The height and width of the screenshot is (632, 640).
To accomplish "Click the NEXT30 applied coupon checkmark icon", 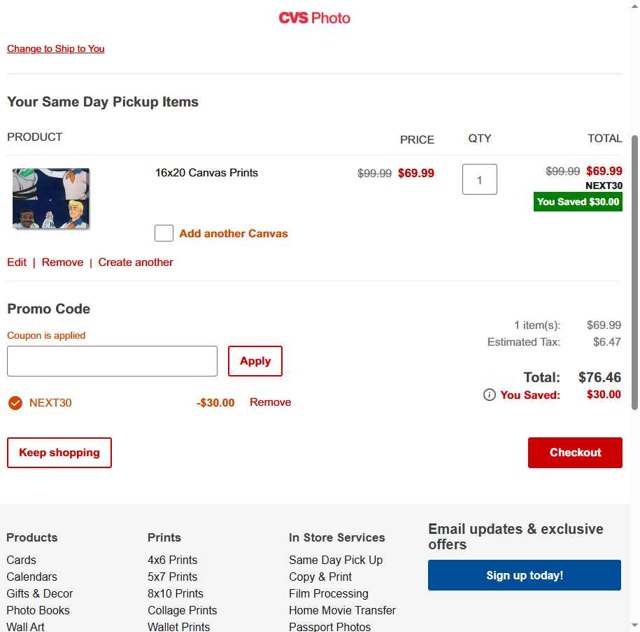I will point(15,403).
